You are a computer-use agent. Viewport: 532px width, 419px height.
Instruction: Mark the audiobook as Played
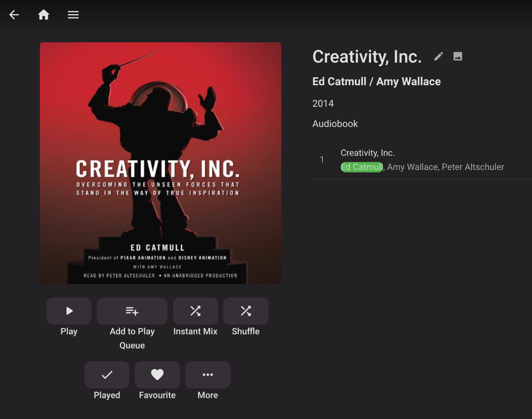click(x=107, y=375)
